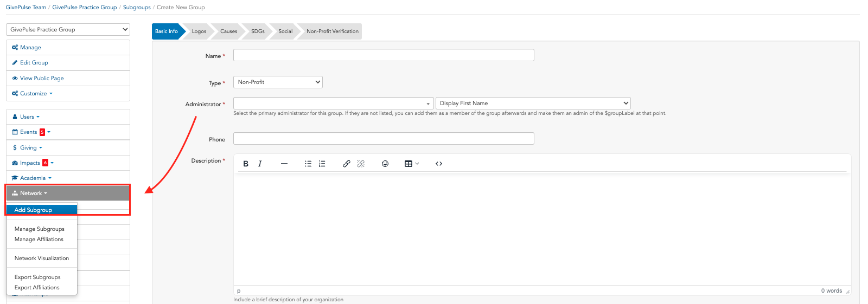Click the description editor resize handle

tap(847, 292)
